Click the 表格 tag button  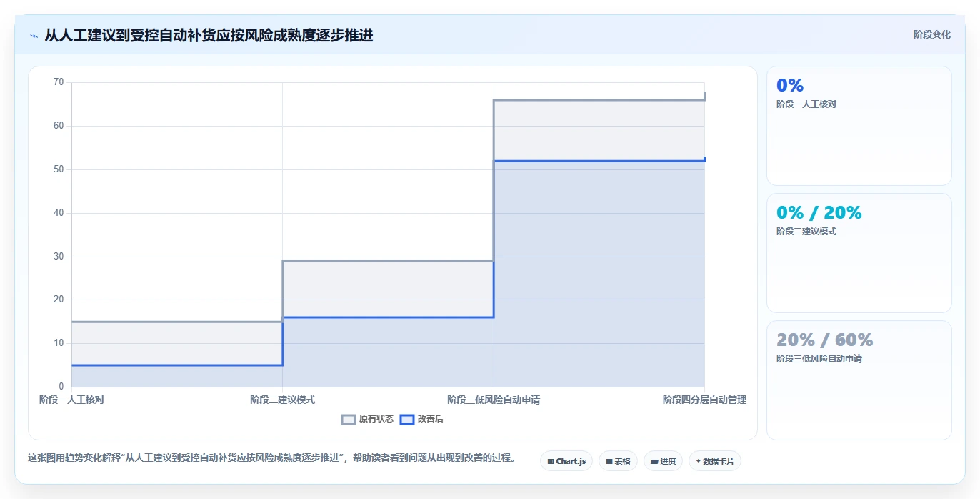coord(618,461)
